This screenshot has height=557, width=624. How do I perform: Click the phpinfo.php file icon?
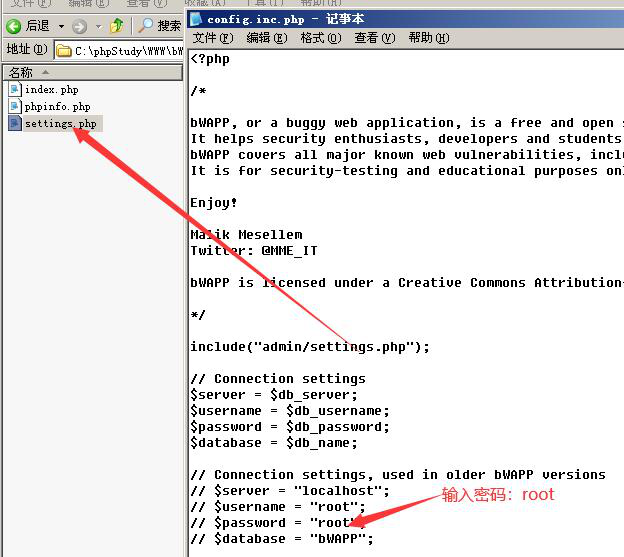click(15, 107)
